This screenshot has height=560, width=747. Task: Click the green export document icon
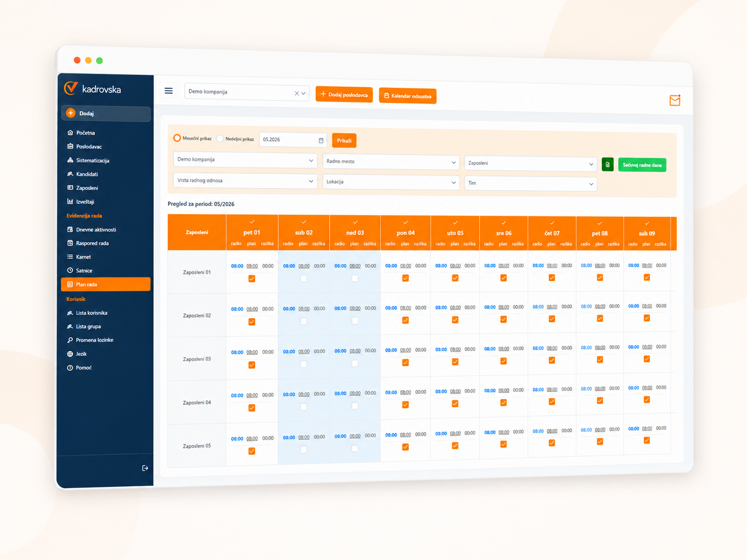608,164
